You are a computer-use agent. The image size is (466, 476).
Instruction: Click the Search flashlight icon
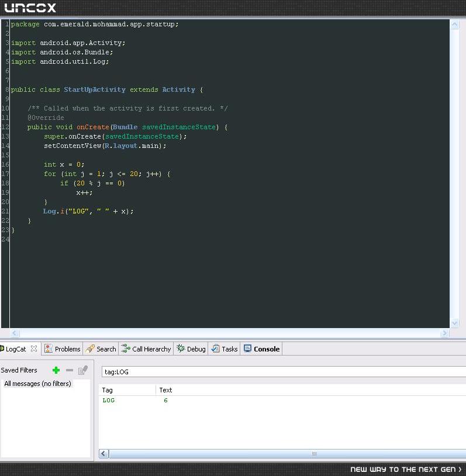[90, 349]
